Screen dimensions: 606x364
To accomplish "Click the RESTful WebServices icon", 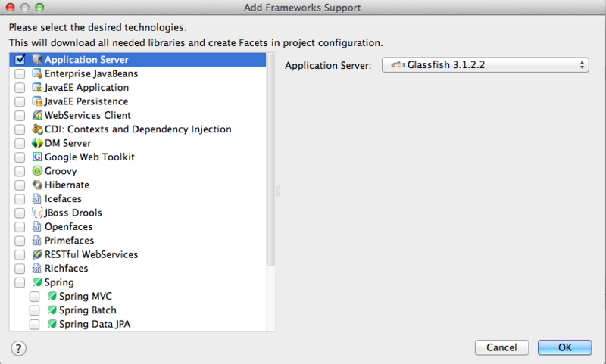I will coord(37,254).
